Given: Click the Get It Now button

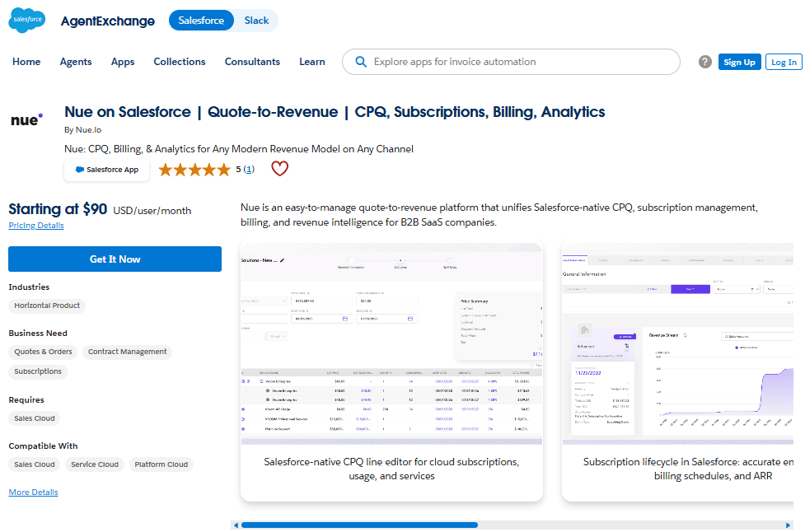Looking at the screenshot, I should coord(115,259).
